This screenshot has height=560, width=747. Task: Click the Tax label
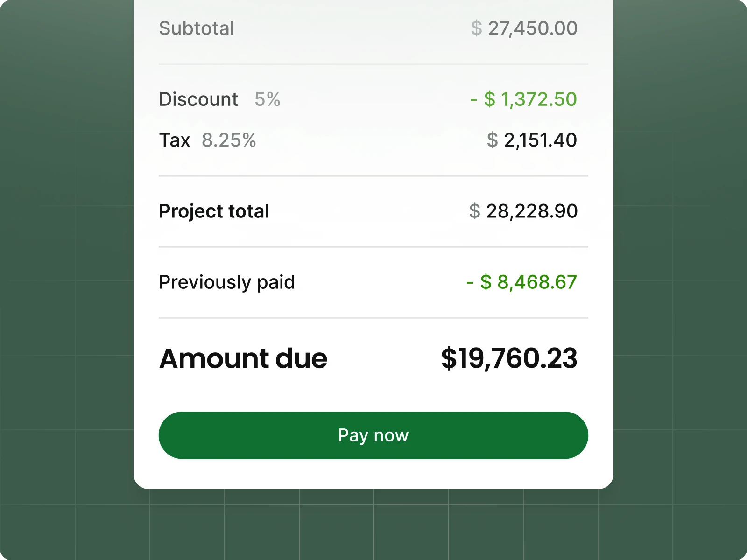(175, 140)
